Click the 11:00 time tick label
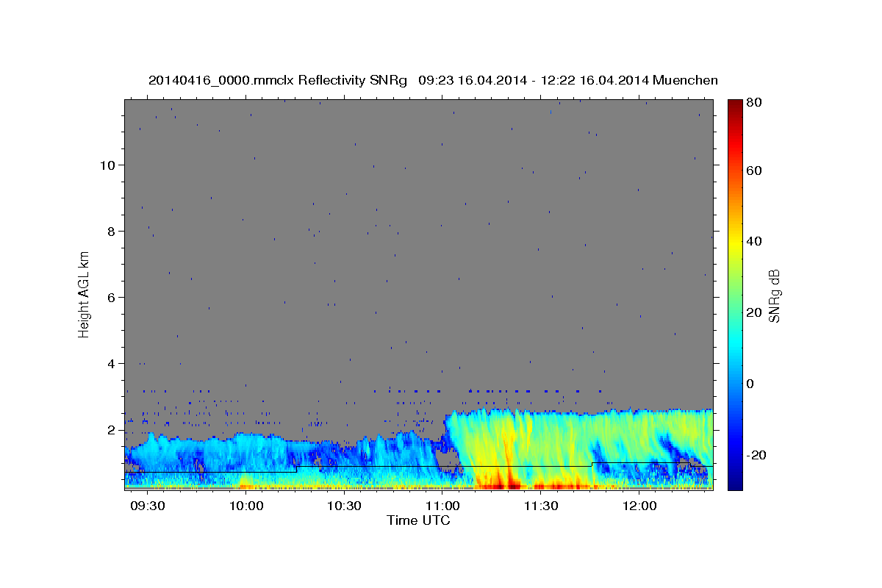882x588 pixels. pyautogui.click(x=443, y=506)
